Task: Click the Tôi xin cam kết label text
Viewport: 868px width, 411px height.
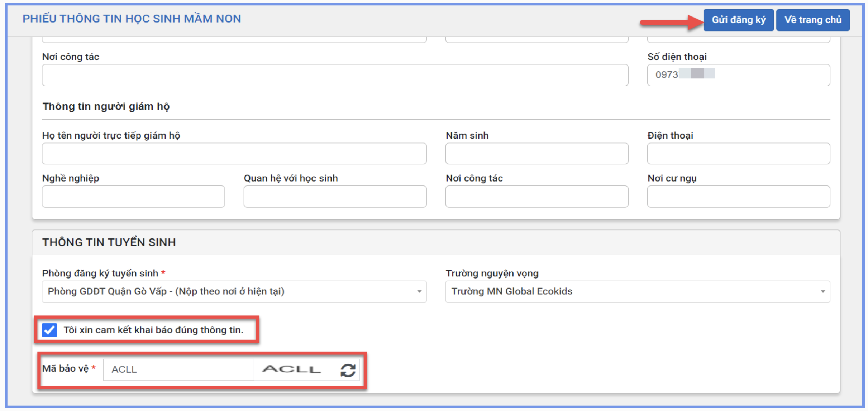Action: coord(153,330)
